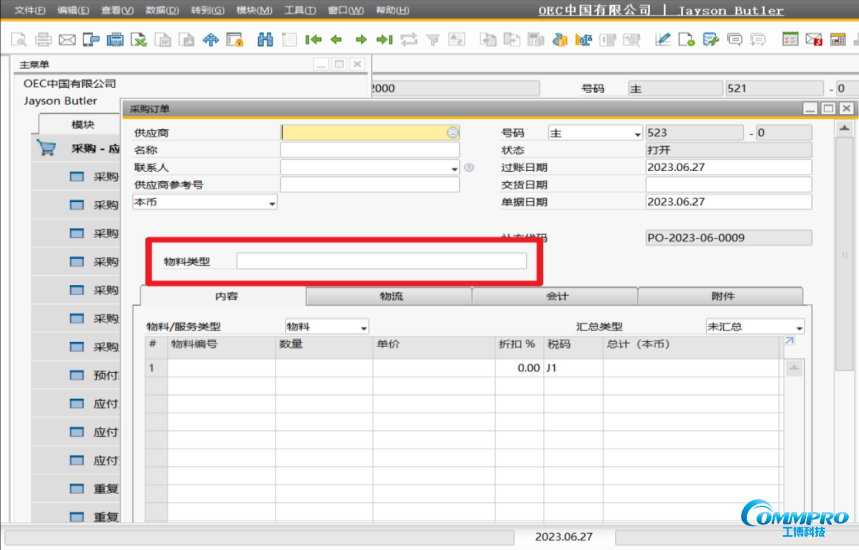Open the 帮助 menu
859x550 pixels.
[392, 10]
